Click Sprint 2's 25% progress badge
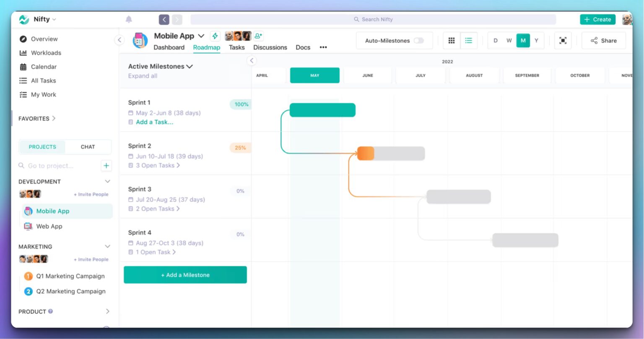 tap(239, 147)
